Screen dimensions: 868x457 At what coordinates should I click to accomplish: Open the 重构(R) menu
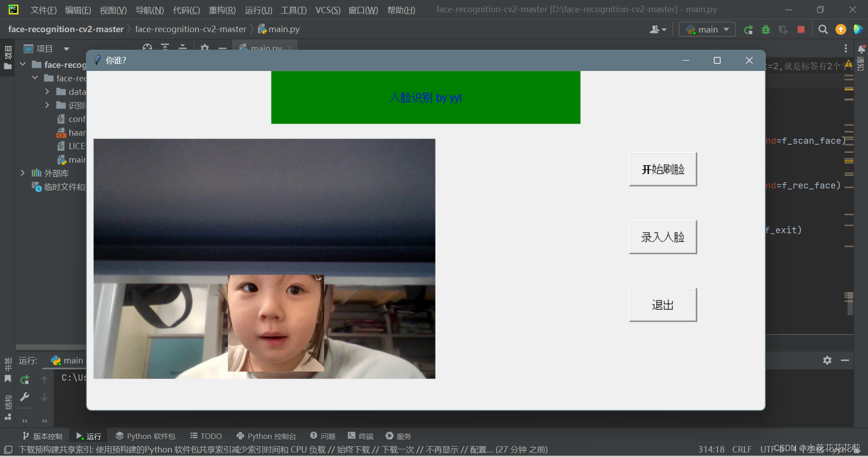pyautogui.click(x=222, y=10)
